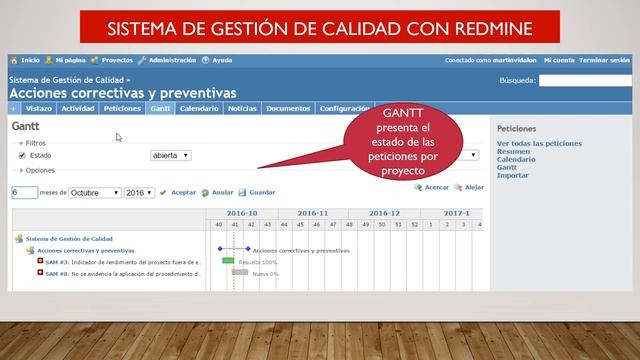Click the red issue icon for SAM #3
Image resolution: width=640 pixels, height=360 pixels.
(x=40, y=261)
